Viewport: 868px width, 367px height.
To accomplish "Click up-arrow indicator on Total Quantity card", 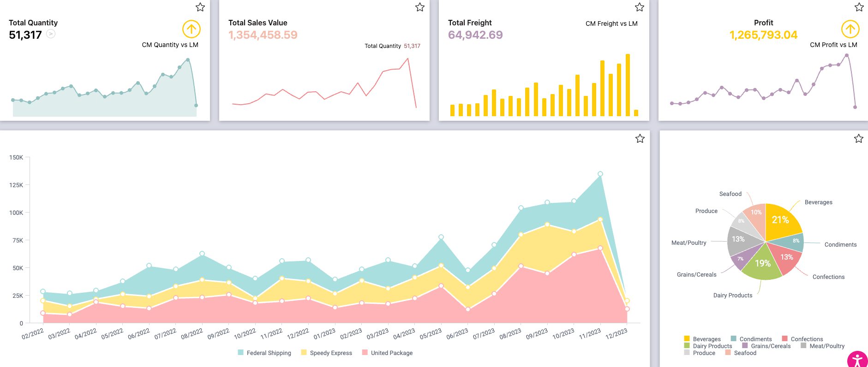I will tap(191, 29).
